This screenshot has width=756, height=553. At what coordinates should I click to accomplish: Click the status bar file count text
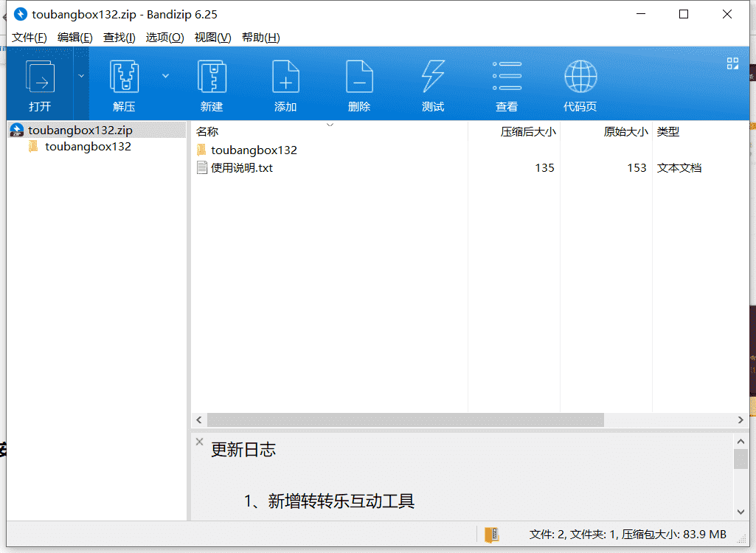[x=628, y=535]
